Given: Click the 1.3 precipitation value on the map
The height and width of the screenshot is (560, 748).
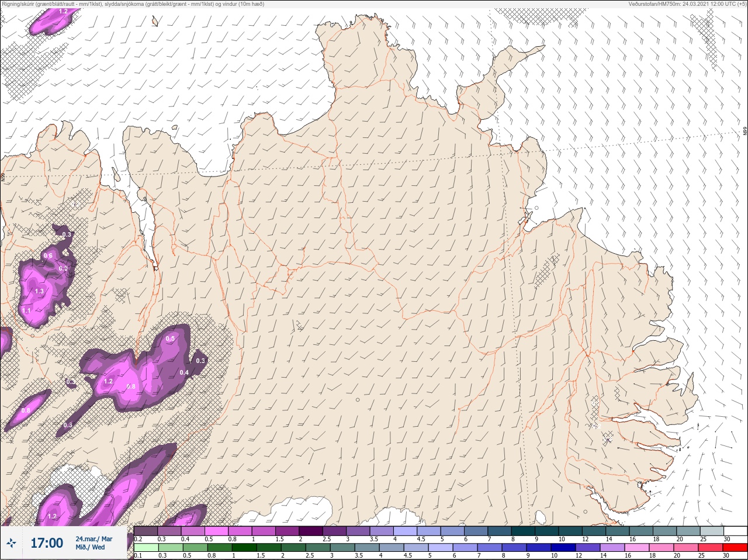Looking at the screenshot, I should 39,291.
